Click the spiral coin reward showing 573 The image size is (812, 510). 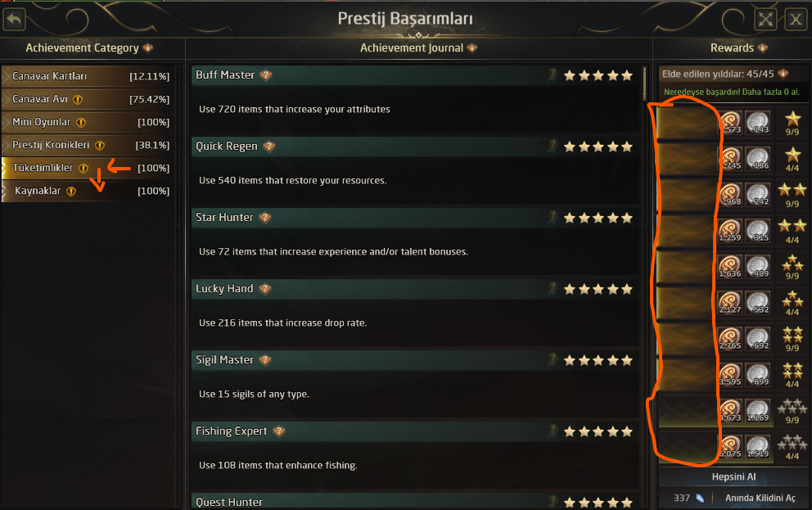pyautogui.click(x=730, y=122)
